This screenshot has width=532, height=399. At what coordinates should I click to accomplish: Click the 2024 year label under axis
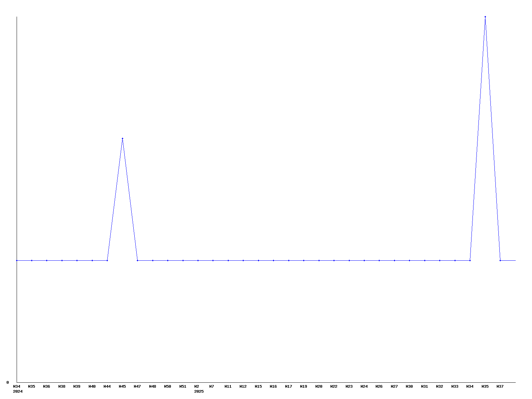click(18, 391)
